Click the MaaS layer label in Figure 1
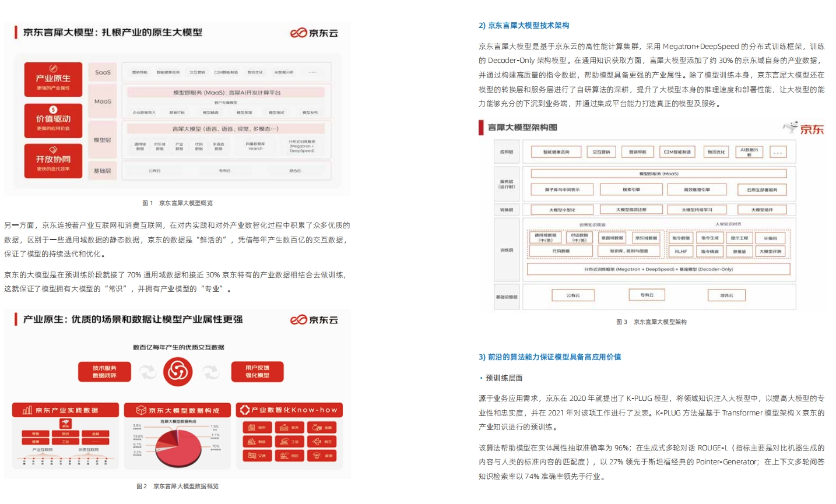 (103, 101)
